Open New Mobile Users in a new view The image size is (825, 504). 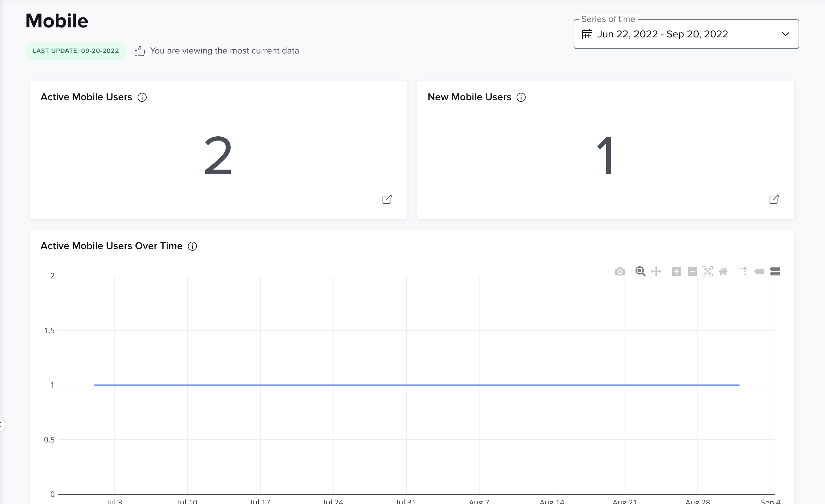[774, 199]
